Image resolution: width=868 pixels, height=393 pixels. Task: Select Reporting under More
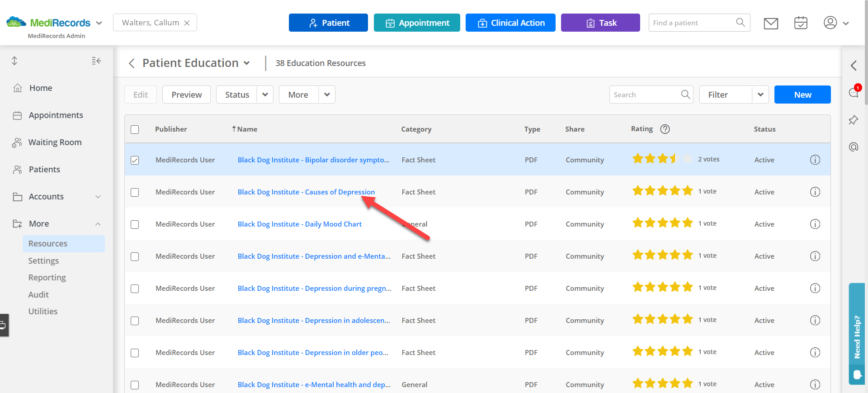[x=47, y=277]
